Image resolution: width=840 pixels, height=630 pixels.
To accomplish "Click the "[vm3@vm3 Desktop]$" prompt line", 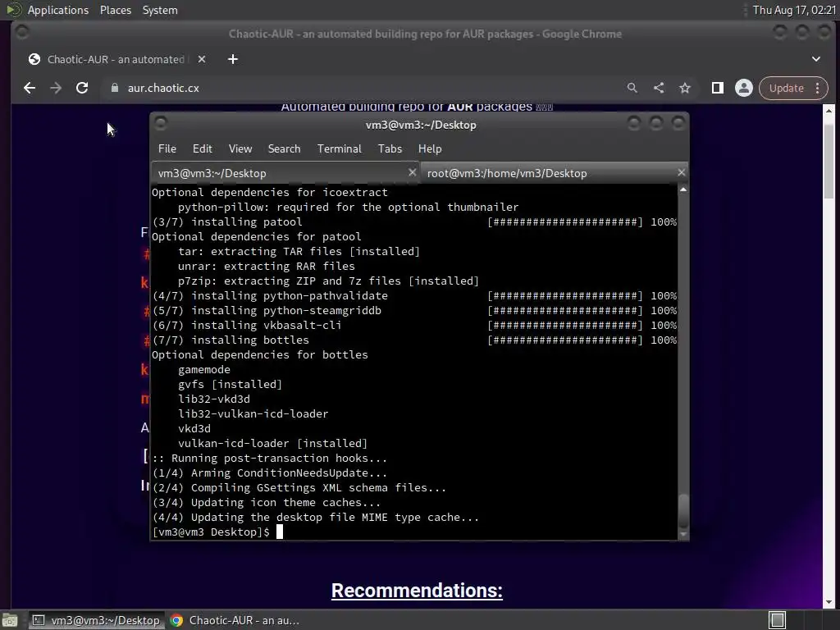I will pos(211,532).
